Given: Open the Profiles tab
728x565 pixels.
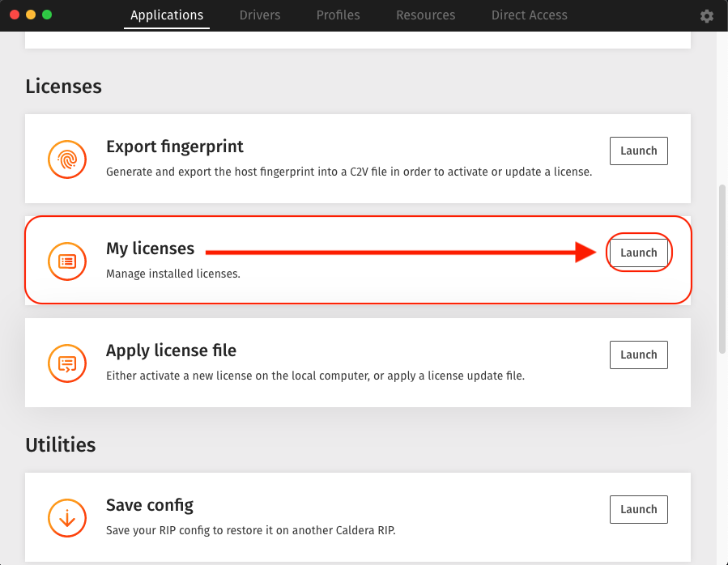Looking at the screenshot, I should (x=338, y=15).
